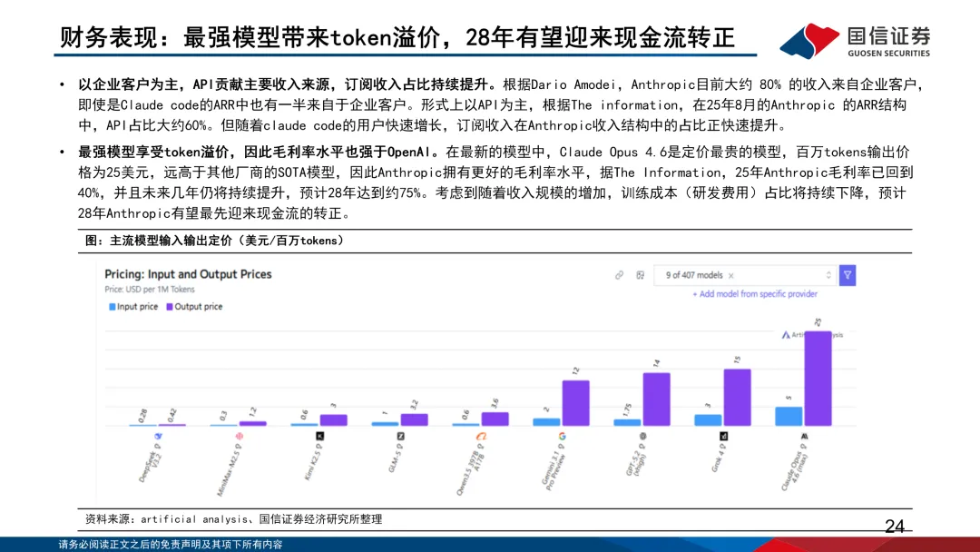Screen dimensions: 980x552
Task: Click the OpenAI provider logo under GPT-5.2
Action: [642, 436]
